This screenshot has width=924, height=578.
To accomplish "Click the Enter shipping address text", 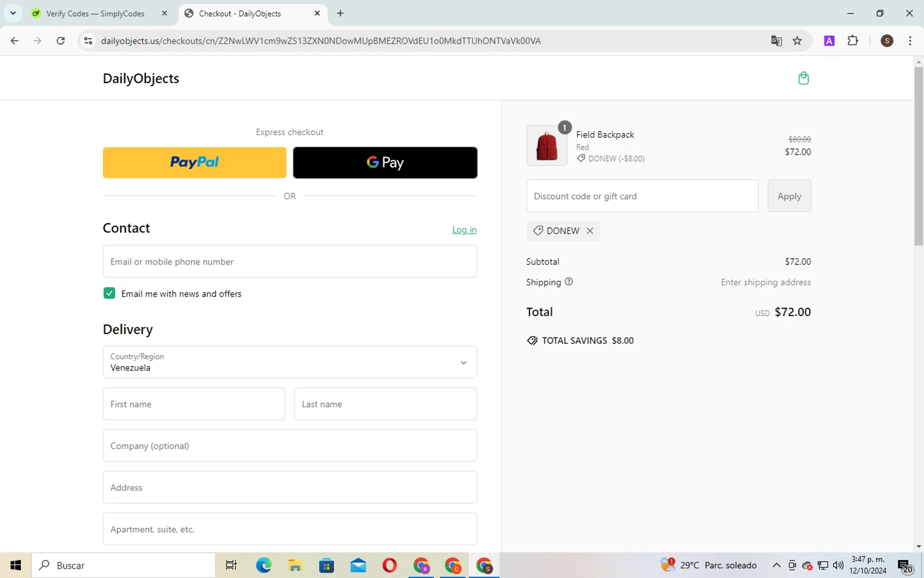I will [766, 282].
